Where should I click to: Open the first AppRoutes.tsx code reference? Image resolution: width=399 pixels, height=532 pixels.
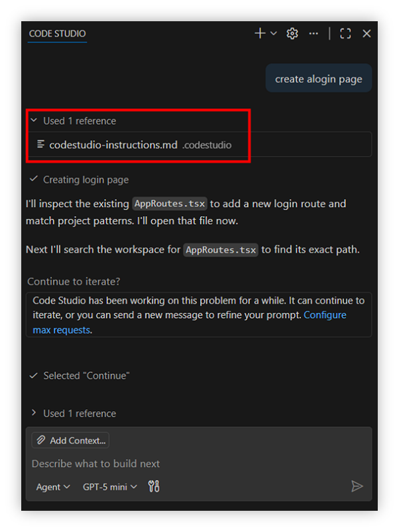[x=169, y=204]
